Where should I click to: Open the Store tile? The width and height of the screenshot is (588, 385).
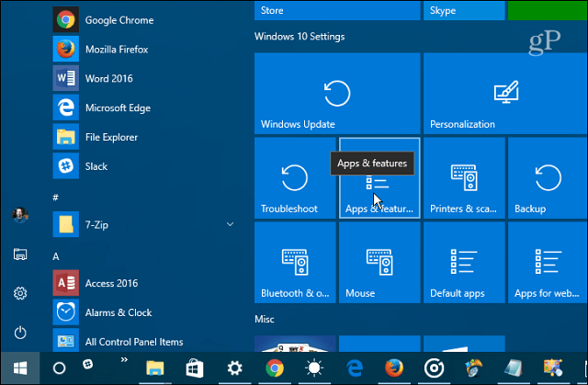point(337,10)
